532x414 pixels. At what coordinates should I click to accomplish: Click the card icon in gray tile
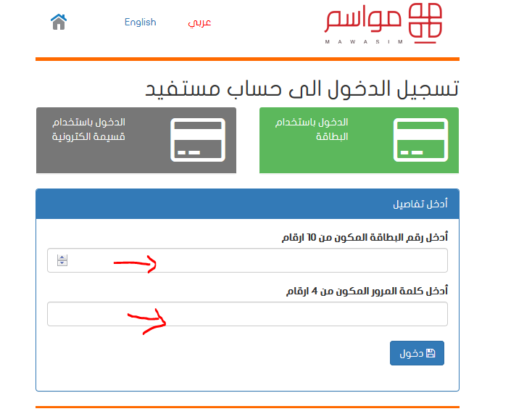coord(198,140)
